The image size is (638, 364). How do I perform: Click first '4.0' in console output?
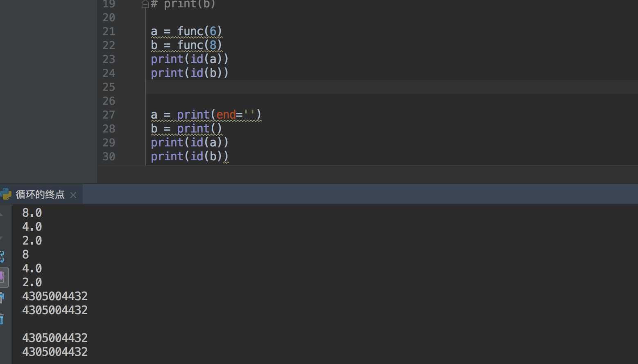[32, 227]
